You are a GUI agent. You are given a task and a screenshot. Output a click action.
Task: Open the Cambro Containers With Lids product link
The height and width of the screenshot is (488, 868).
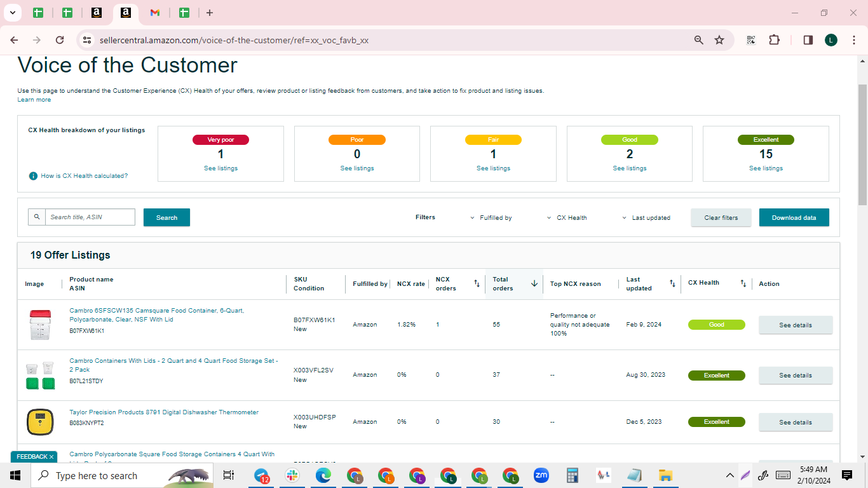tap(173, 365)
